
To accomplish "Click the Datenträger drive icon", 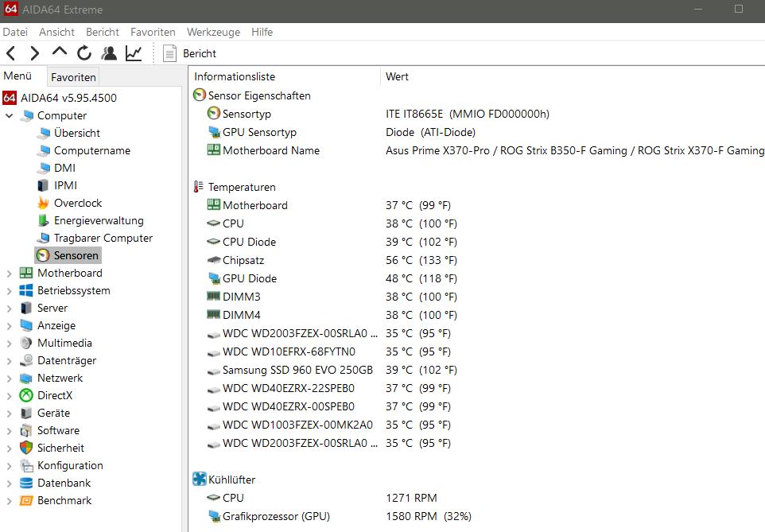I will (26, 361).
